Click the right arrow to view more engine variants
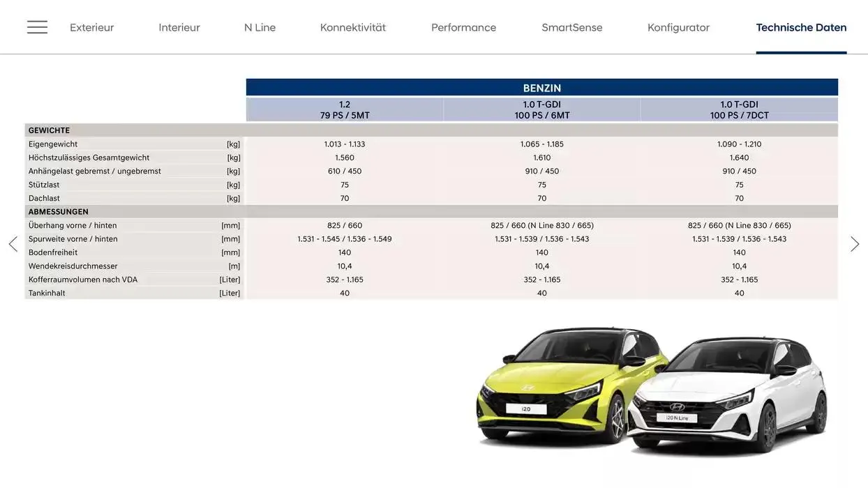This screenshot has height=488, width=868. click(855, 243)
